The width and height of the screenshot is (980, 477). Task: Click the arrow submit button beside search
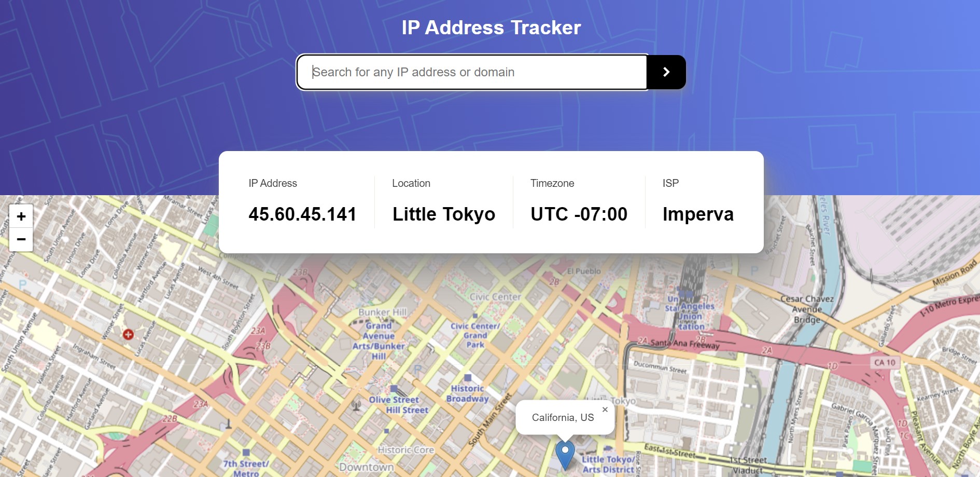[666, 72]
